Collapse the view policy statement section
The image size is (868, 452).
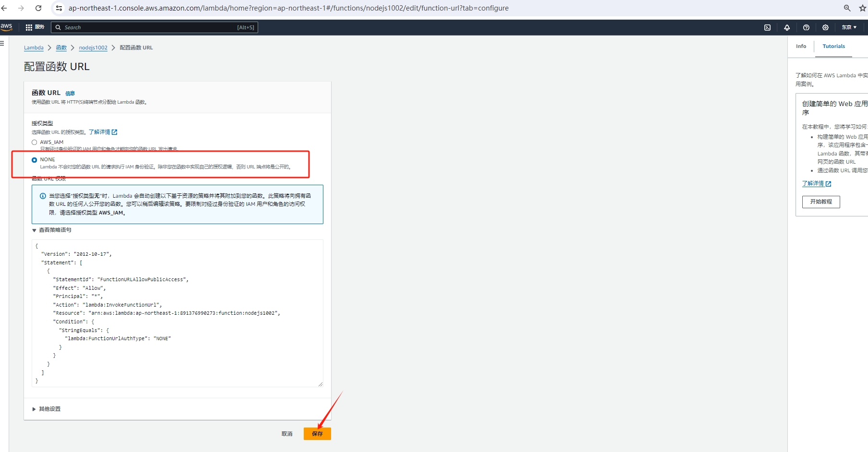(51, 230)
